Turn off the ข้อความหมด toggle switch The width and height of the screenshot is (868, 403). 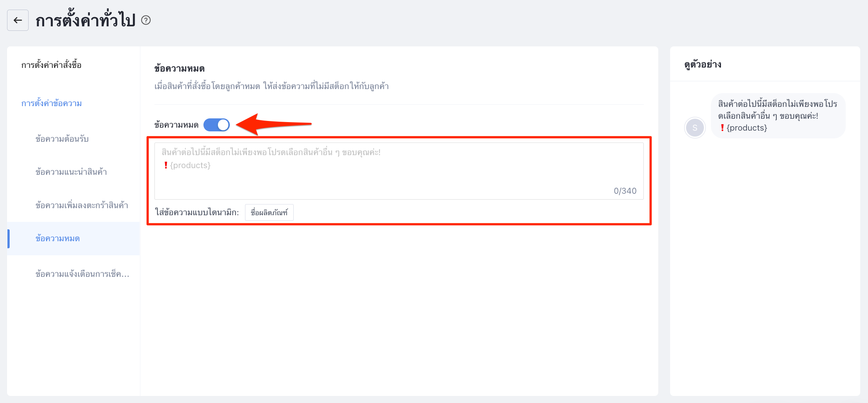tap(216, 125)
